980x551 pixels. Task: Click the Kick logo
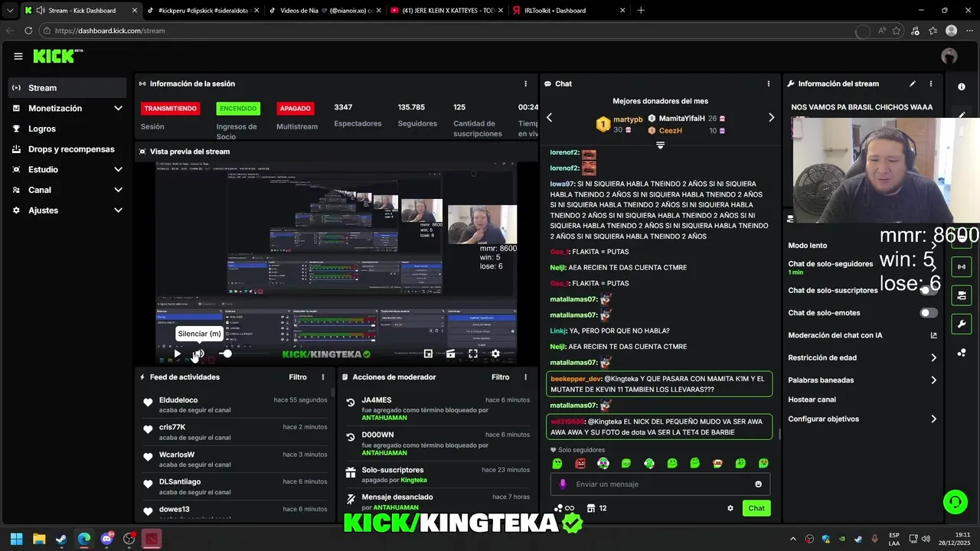point(57,56)
